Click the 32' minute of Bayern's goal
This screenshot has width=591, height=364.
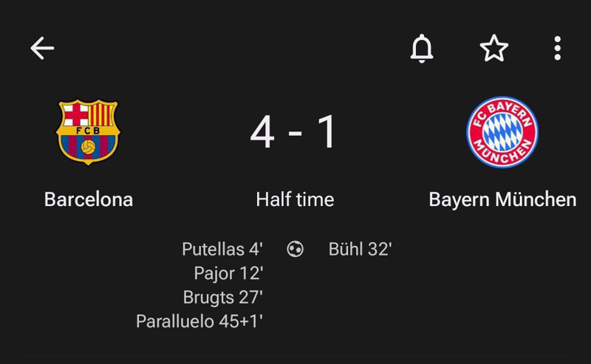pyautogui.click(x=380, y=250)
